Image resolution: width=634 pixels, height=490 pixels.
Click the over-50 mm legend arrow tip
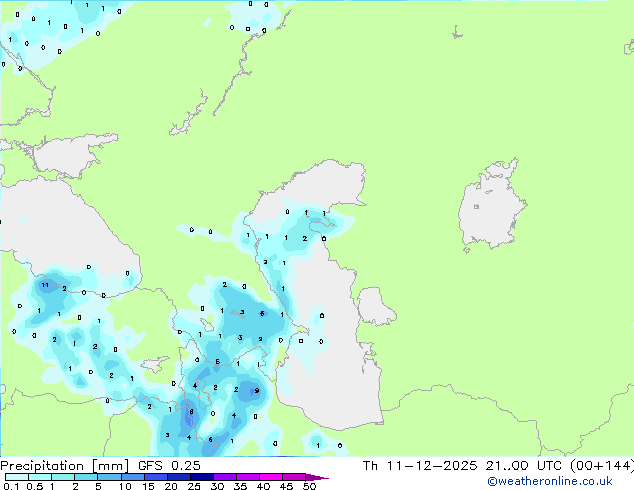[x=317, y=477]
